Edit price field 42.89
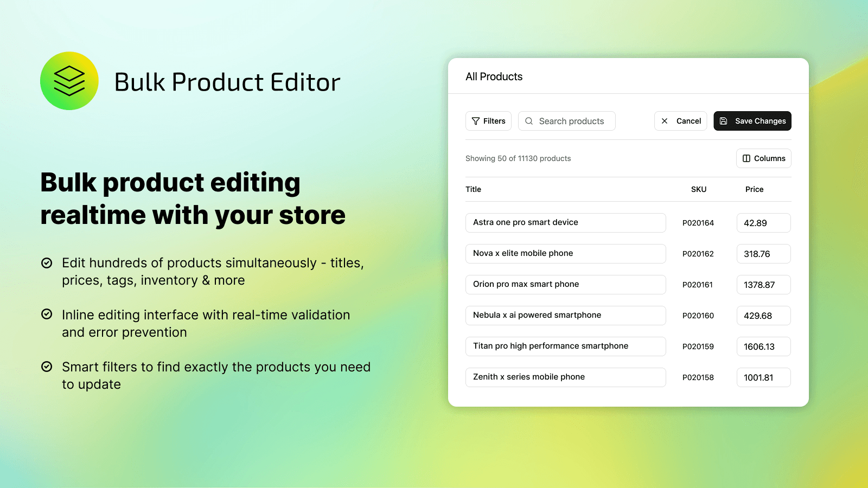Screen dimensions: 868x488 tap(764, 223)
